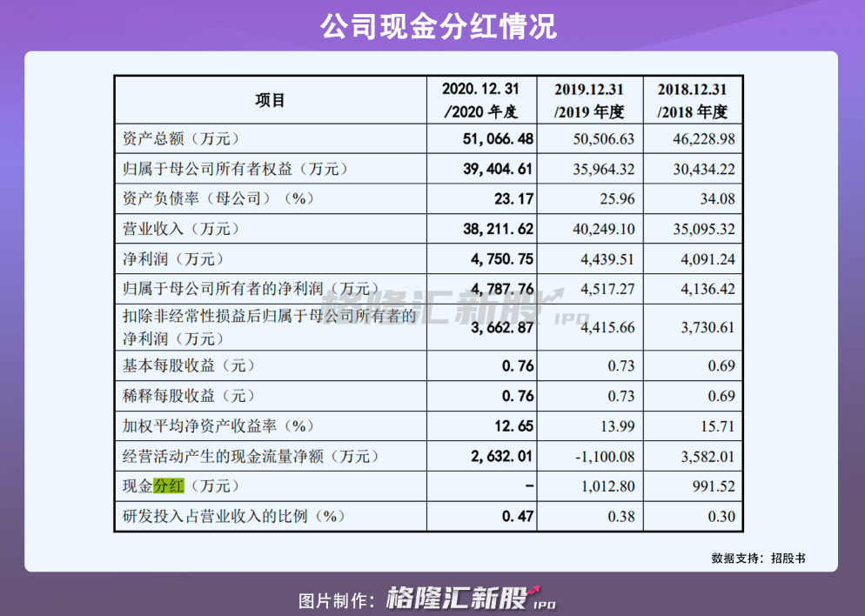Viewport: 865px width, 616px height.
Task: Select the row label 资产总额（万元）
Action: click(x=180, y=138)
